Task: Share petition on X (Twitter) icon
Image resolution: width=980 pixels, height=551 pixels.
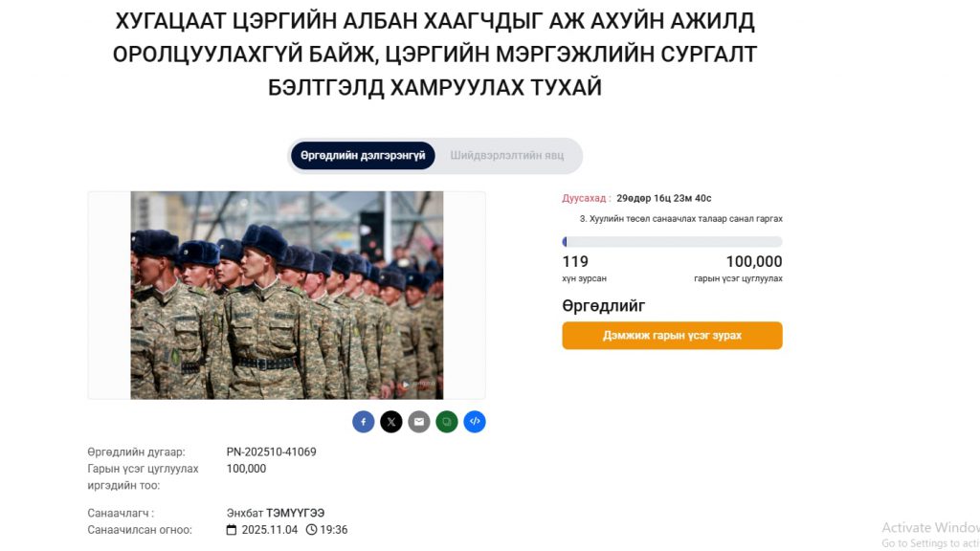Action: (x=391, y=422)
